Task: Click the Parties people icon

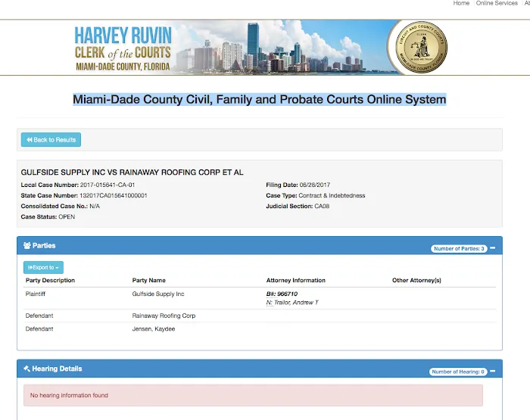Action: [27, 246]
